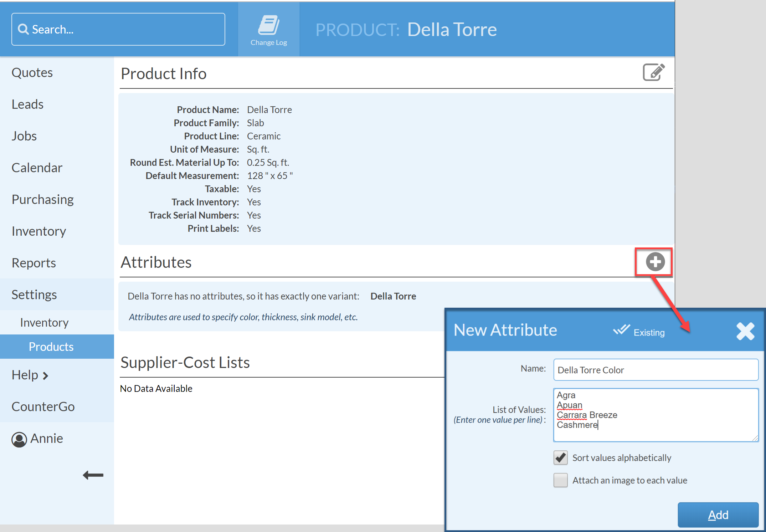
Task: Click the attribute Name input field
Action: [x=655, y=370]
